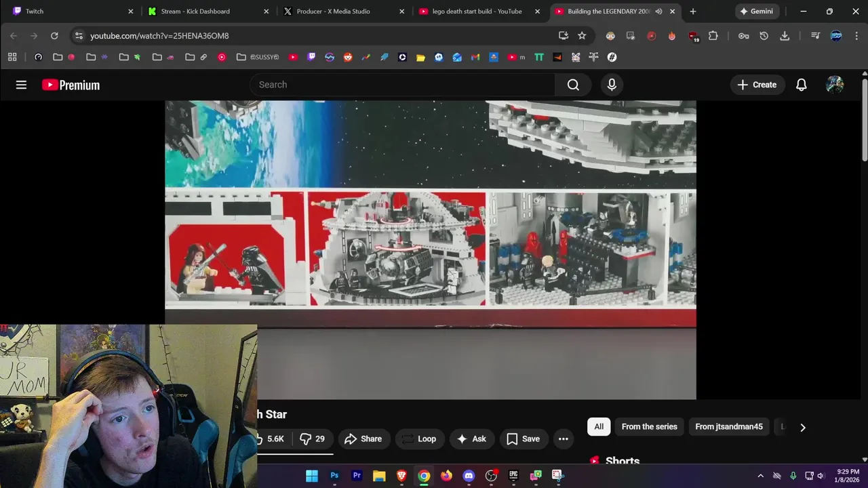The height and width of the screenshot is (488, 868).
Task: Bookmark this page with the star
Action: coord(582,36)
